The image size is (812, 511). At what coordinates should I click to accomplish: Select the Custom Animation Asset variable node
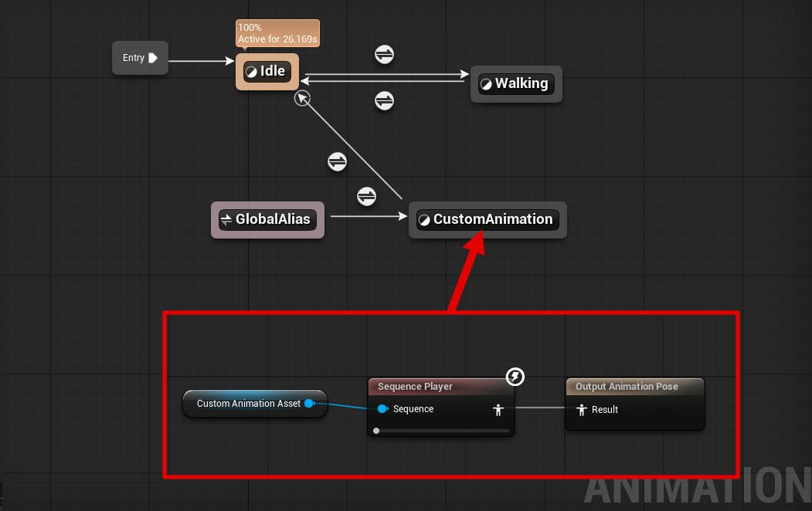click(248, 404)
